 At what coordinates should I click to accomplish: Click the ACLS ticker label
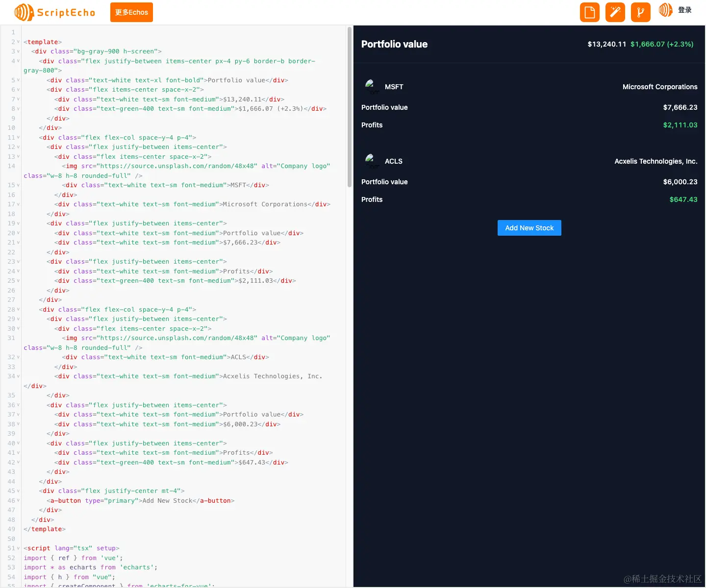(x=394, y=161)
